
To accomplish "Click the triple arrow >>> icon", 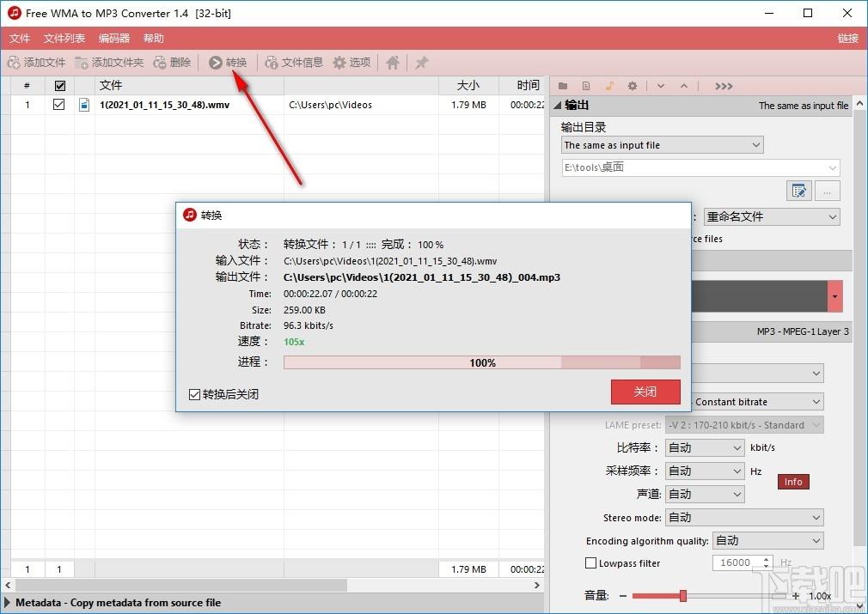I will [x=724, y=86].
